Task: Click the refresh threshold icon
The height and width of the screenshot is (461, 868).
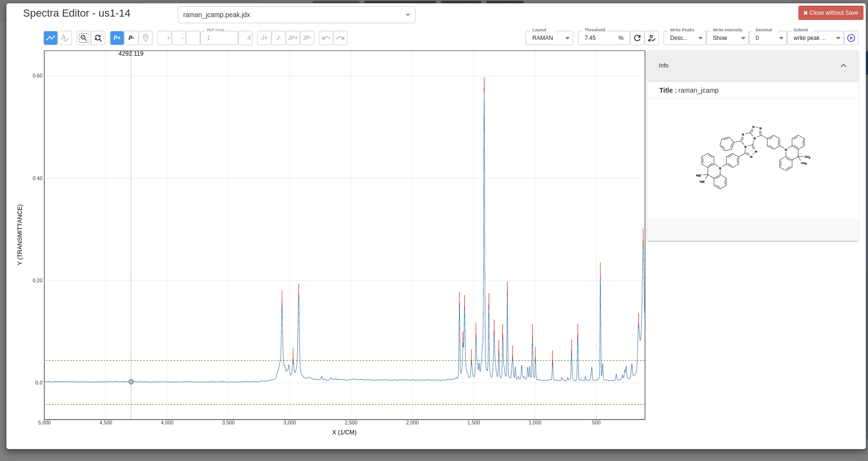Action: pyautogui.click(x=637, y=38)
